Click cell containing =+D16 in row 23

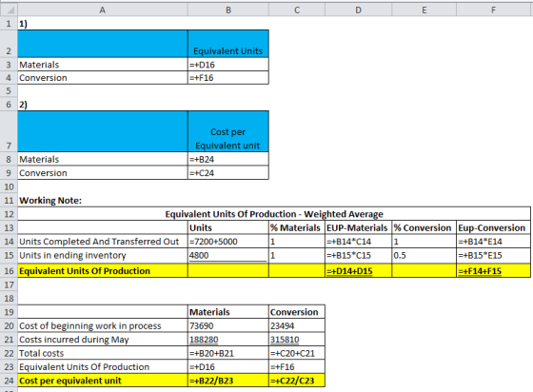coord(228,367)
